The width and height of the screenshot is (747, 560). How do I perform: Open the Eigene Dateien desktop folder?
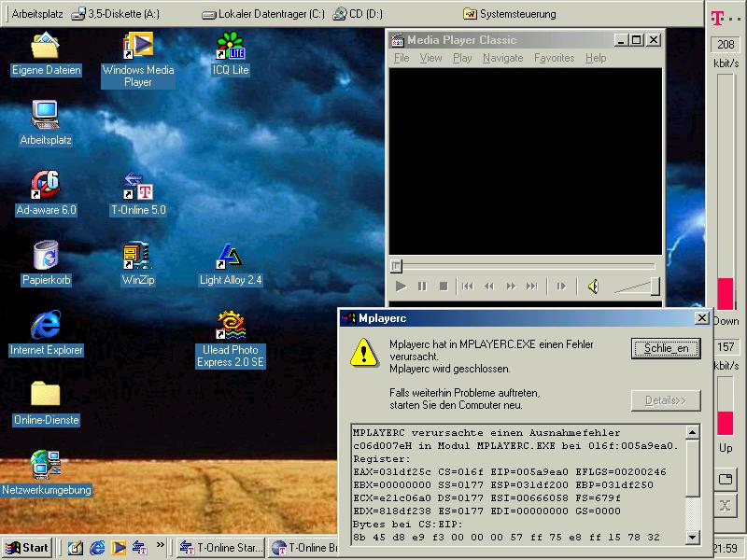[46, 53]
